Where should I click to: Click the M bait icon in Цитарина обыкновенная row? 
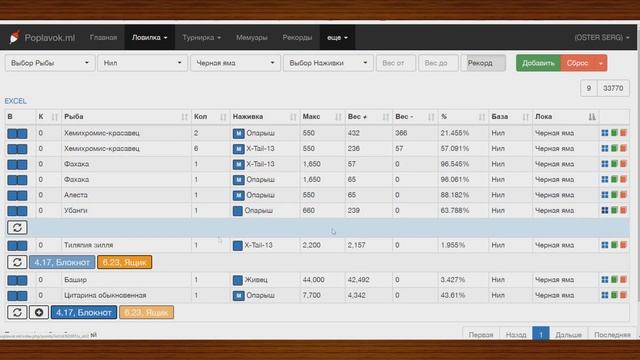pos(238,296)
